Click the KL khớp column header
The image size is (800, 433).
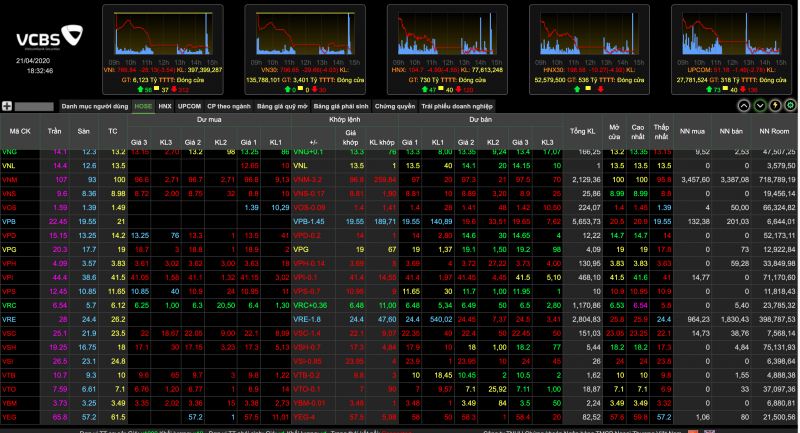point(382,142)
